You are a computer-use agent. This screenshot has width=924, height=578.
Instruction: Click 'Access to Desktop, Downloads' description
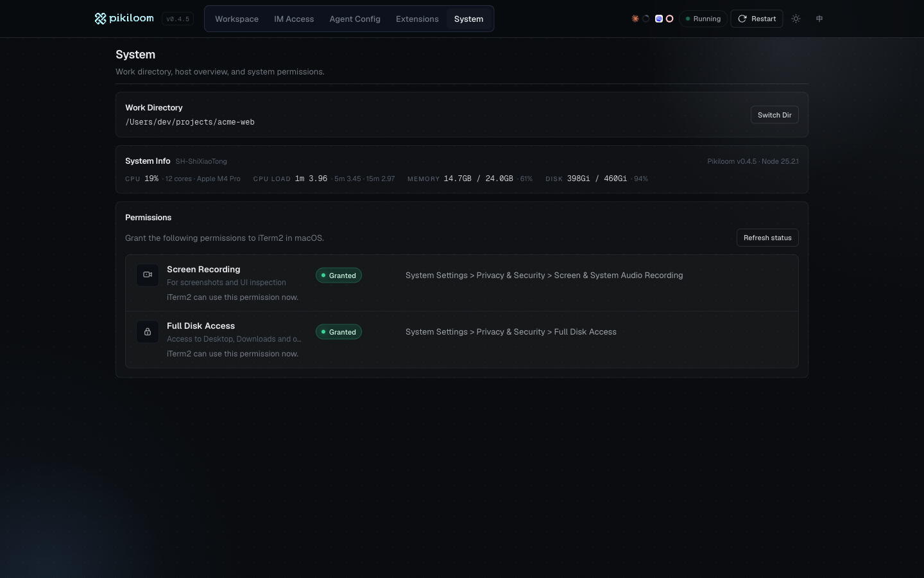pyautogui.click(x=234, y=339)
